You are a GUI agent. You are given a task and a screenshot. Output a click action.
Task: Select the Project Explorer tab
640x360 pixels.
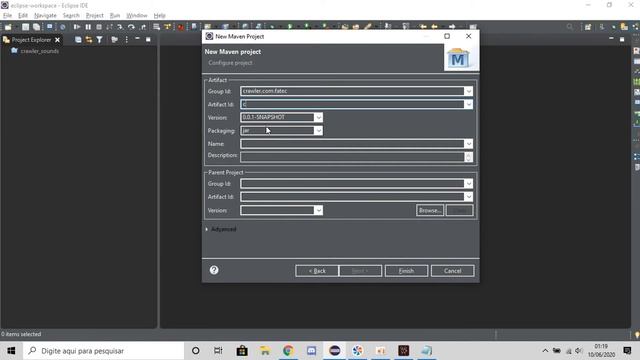pos(31,40)
